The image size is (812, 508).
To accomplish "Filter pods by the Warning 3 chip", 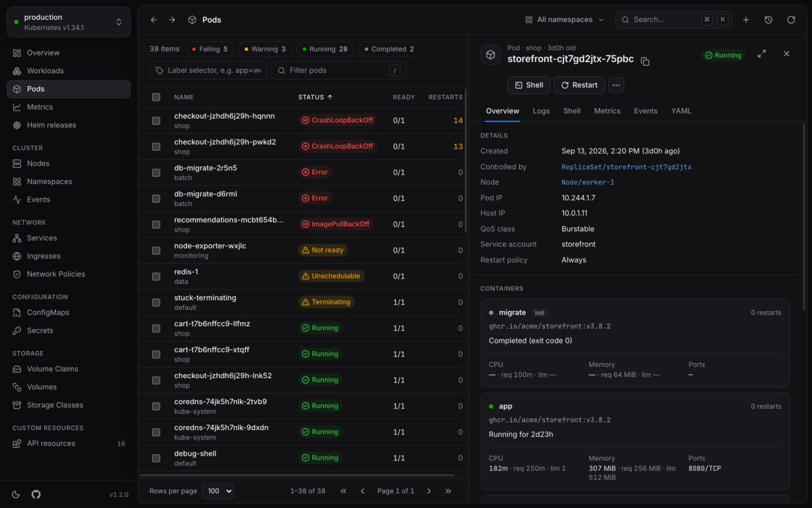I will pyautogui.click(x=265, y=49).
